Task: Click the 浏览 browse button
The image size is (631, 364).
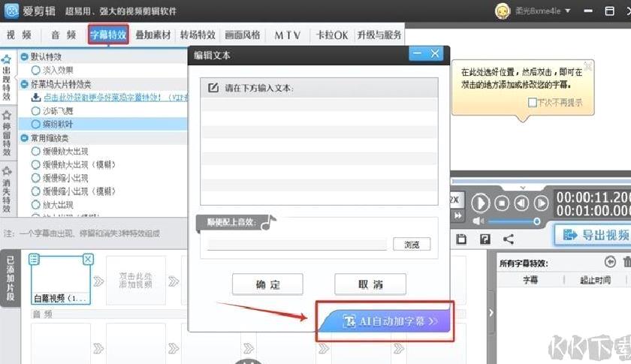Action: tap(412, 244)
